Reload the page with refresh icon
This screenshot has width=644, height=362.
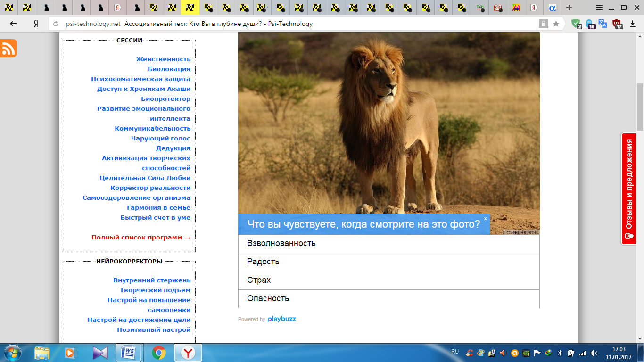coord(56,24)
